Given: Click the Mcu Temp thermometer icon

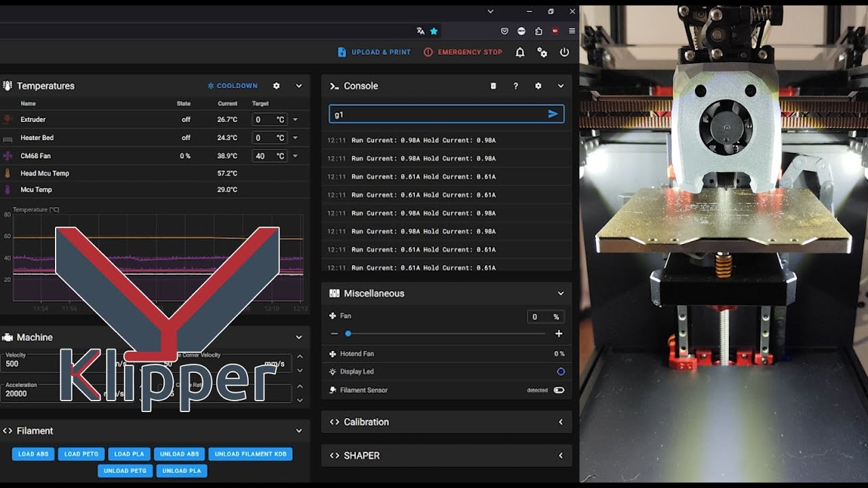Looking at the screenshot, I should click(x=8, y=190).
